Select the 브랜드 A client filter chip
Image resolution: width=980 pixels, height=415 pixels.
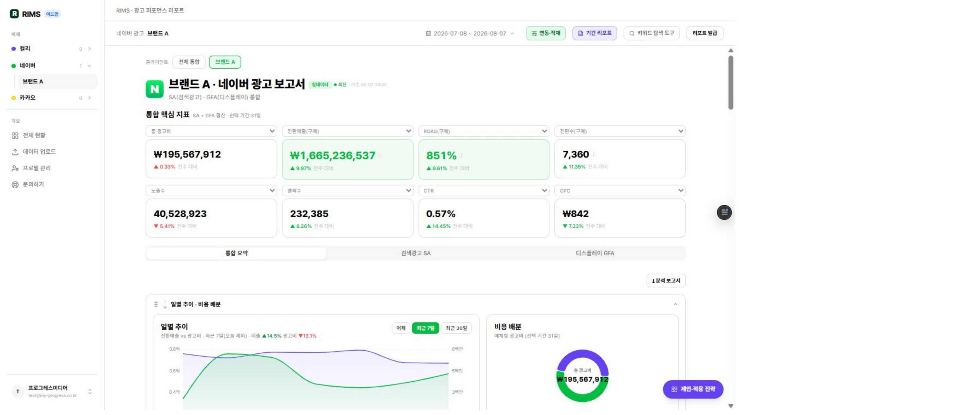(225, 62)
